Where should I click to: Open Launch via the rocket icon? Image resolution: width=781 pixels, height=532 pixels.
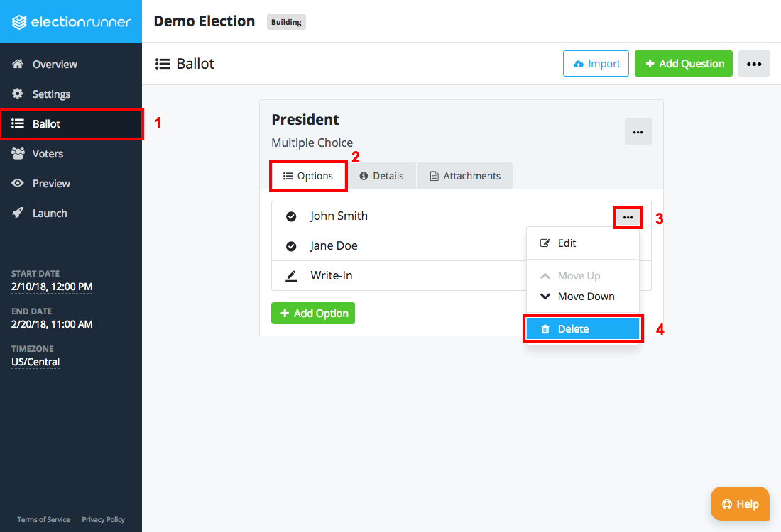pyautogui.click(x=18, y=213)
